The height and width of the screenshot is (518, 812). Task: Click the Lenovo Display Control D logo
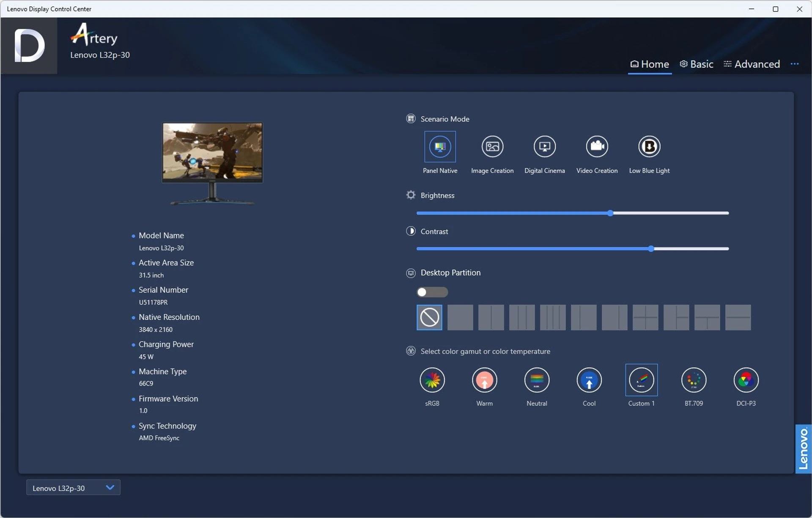[x=29, y=46]
